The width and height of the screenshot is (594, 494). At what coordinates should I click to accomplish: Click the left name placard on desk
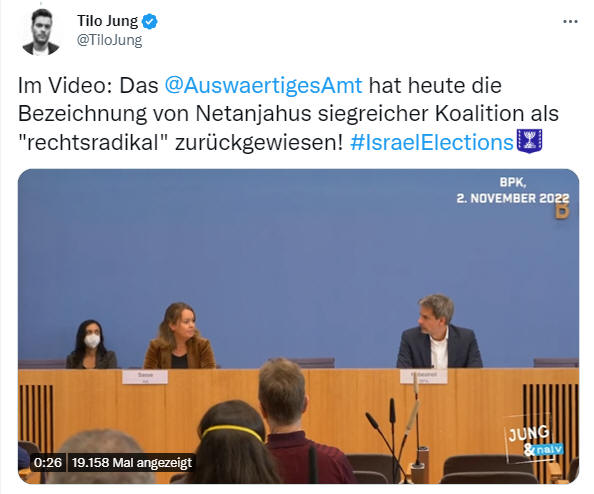click(145, 377)
